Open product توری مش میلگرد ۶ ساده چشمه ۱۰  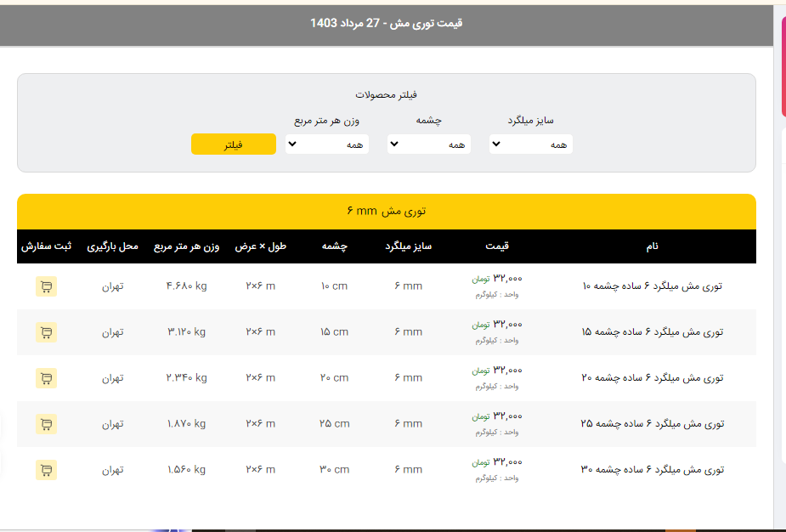click(x=652, y=286)
